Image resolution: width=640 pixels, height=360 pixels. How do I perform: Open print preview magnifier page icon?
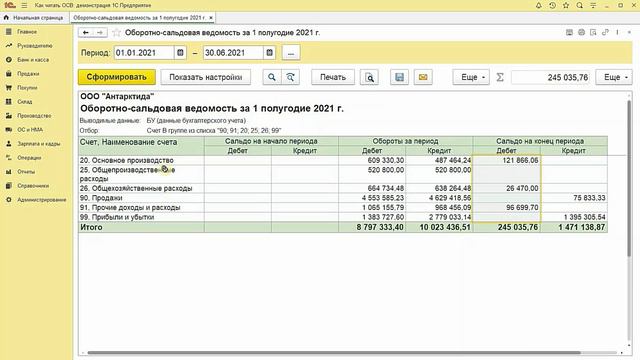click(369, 77)
